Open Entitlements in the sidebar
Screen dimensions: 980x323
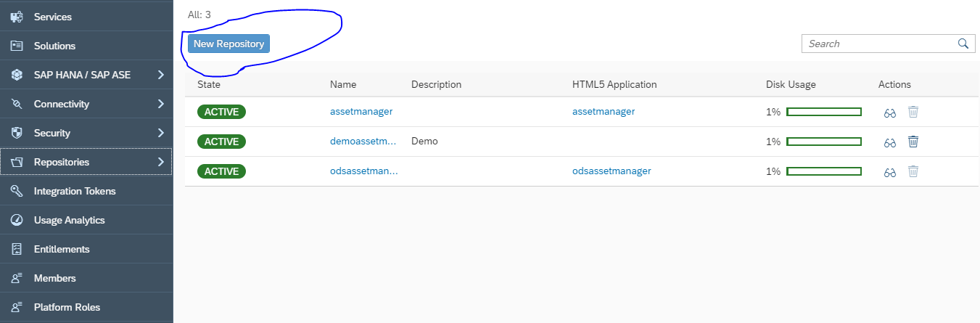click(x=86, y=249)
